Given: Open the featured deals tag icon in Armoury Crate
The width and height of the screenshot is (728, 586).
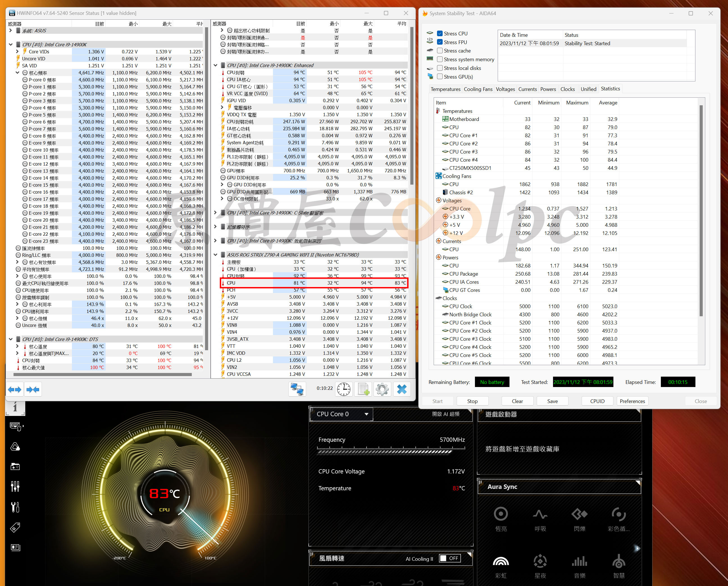Looking at the screenshot, I should 15,527.
